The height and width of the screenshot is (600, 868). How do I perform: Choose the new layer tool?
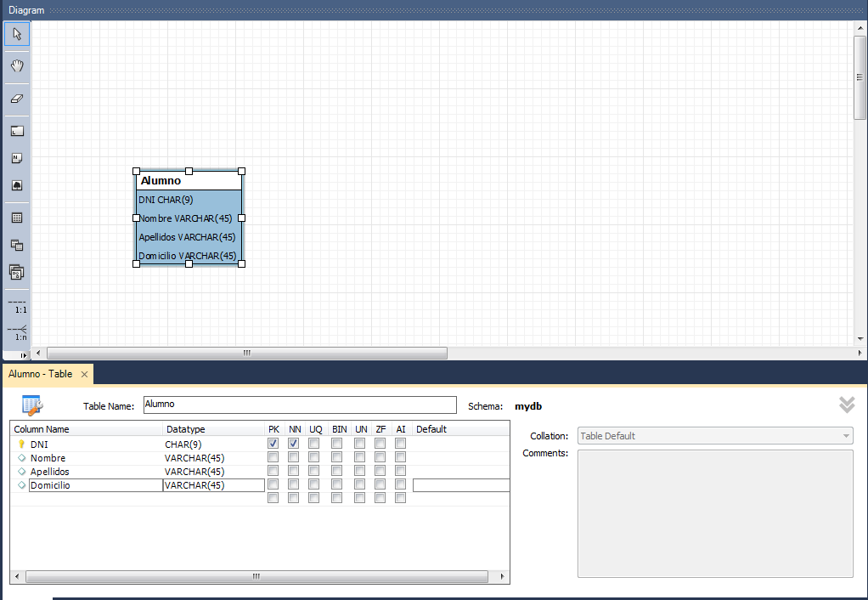[x=16, y=130]
